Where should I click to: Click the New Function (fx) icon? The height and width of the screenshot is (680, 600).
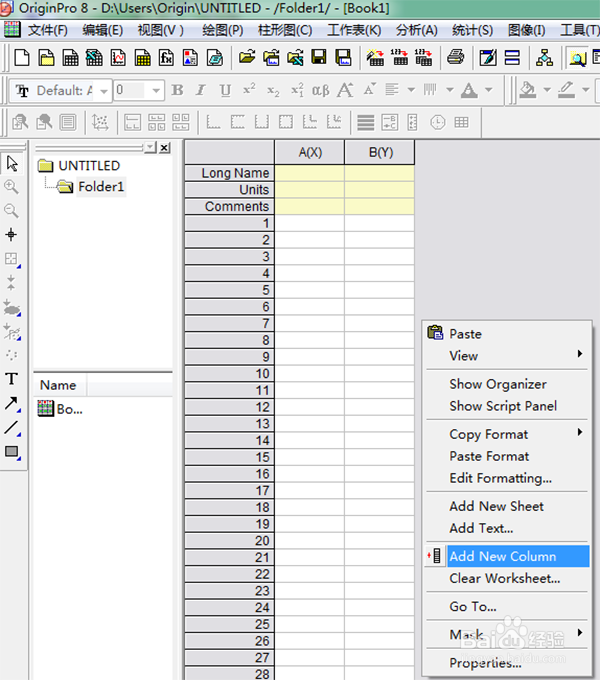pos(166,57)
